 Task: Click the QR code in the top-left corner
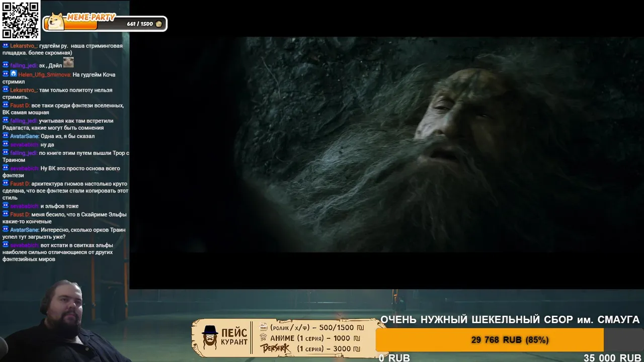point(20,20)
